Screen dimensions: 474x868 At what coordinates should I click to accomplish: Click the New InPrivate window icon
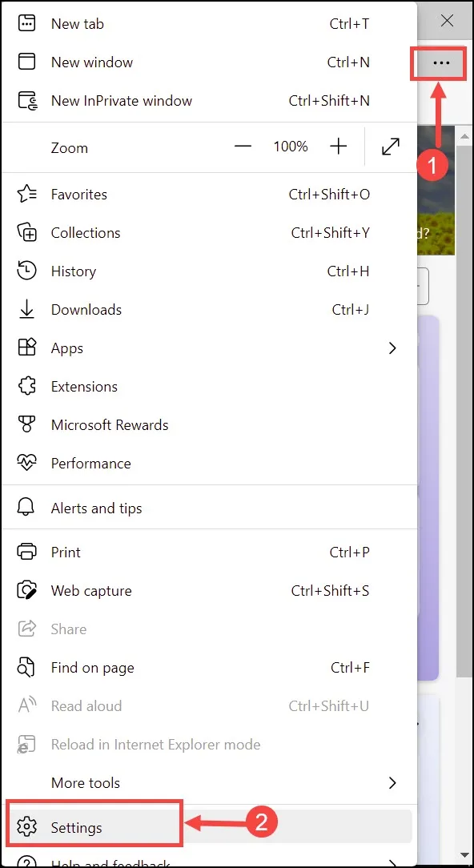coord(27,101)
